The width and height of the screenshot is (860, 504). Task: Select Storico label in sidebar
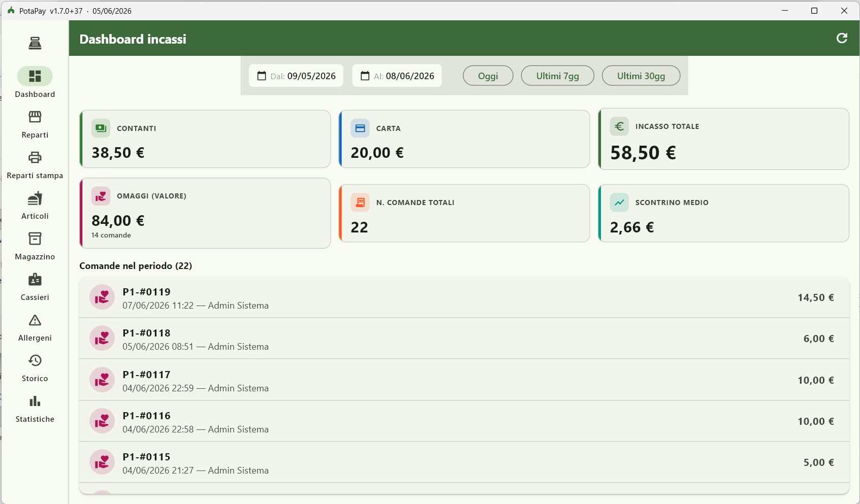[35, 379]
